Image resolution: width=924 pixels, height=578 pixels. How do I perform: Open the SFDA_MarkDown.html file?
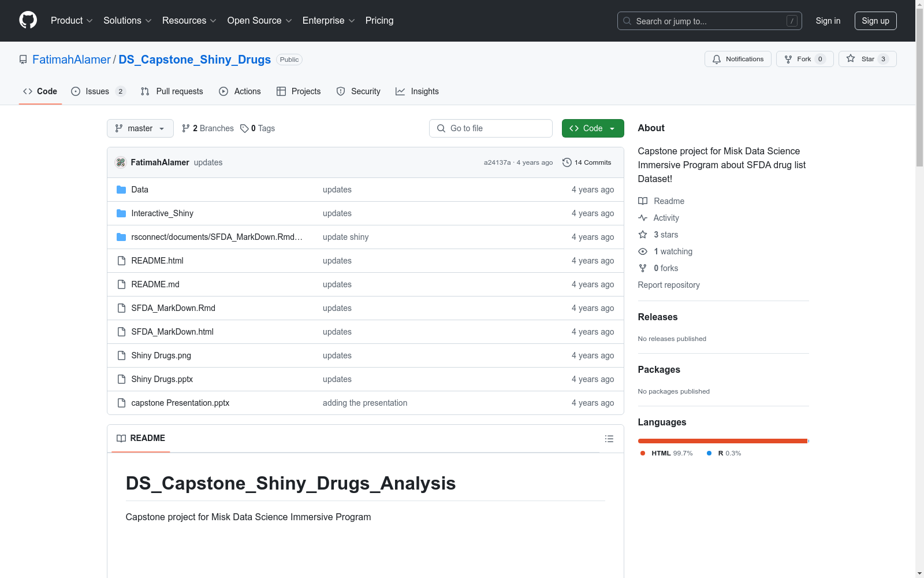click(172, 332)
